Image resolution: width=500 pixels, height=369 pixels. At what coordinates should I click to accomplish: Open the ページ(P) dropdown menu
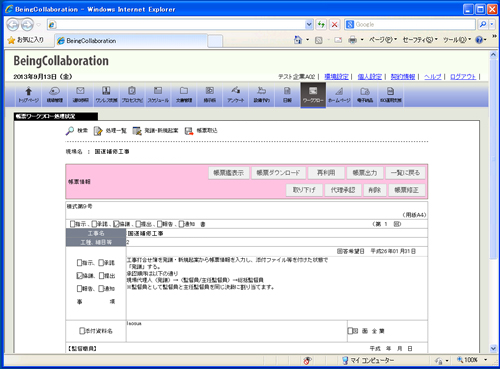click(383, 40)
